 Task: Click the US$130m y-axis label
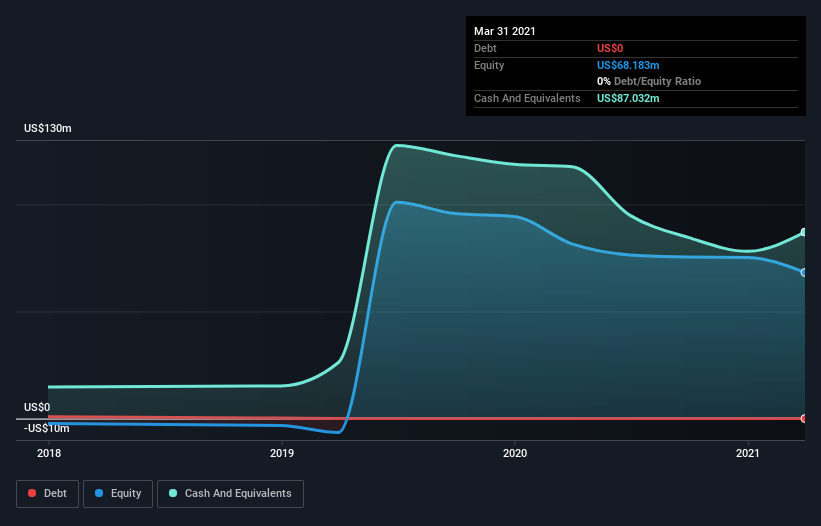click(x=48, y=128)
